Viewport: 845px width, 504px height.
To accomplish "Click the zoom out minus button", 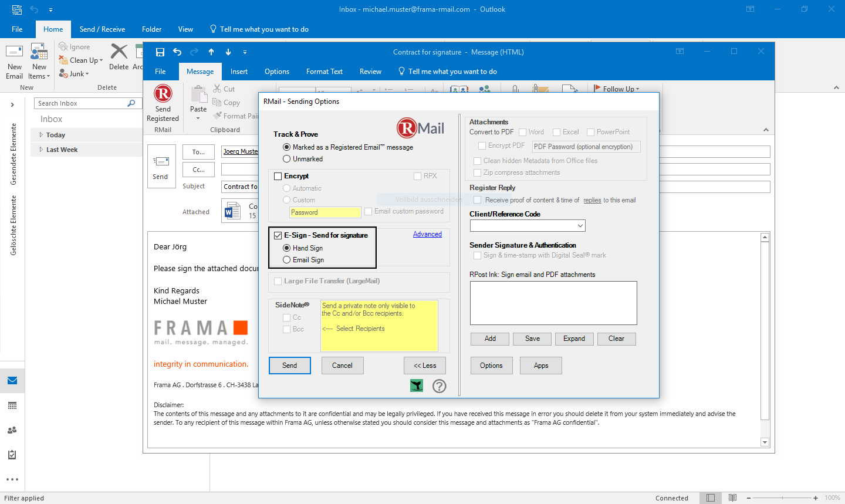I will tap(749, 498).
